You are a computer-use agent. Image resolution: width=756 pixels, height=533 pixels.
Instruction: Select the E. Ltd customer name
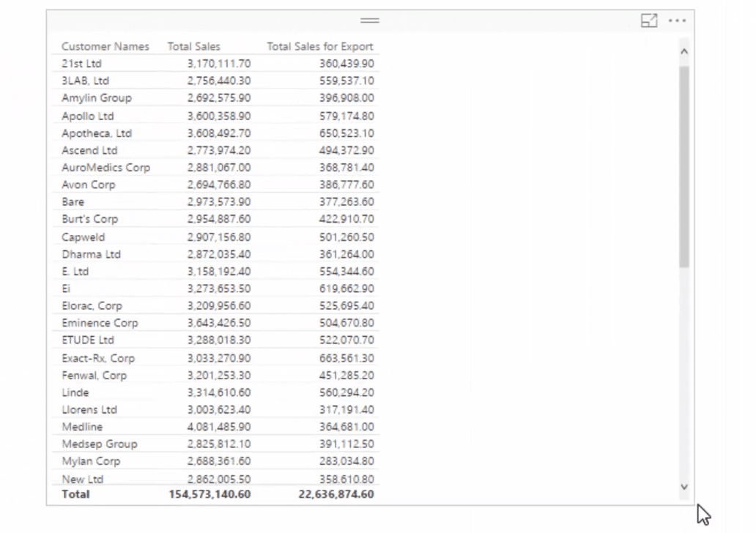pyautogui.click(x=75, y=272)
